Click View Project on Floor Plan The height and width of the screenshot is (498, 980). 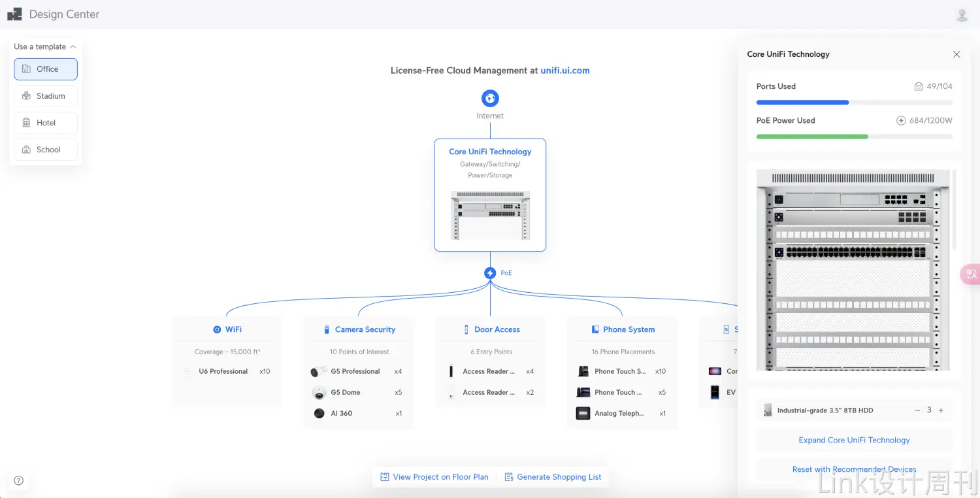pyautogui.click(x=434, y=477)
